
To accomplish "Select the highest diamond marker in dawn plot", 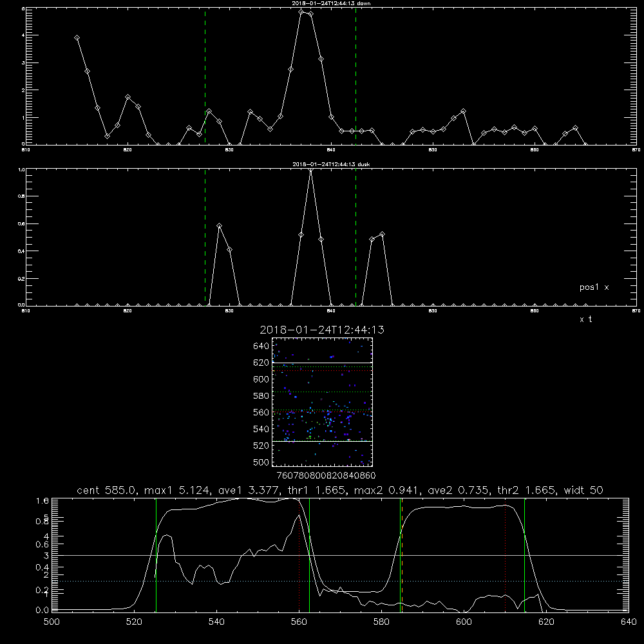I will tap(301, 12).
